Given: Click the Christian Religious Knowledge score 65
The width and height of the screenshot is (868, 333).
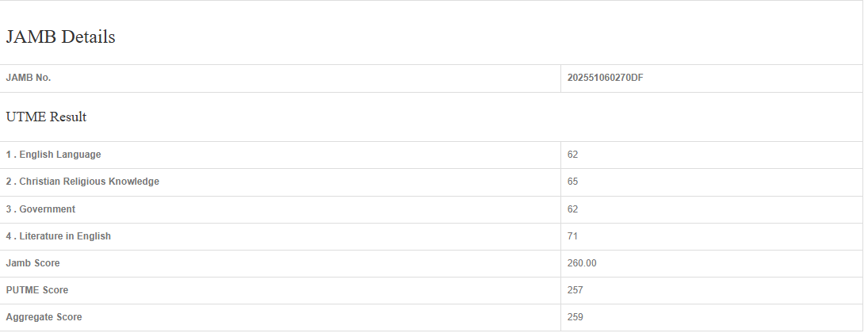Looking at the screenshot, I should click(573, 182).
